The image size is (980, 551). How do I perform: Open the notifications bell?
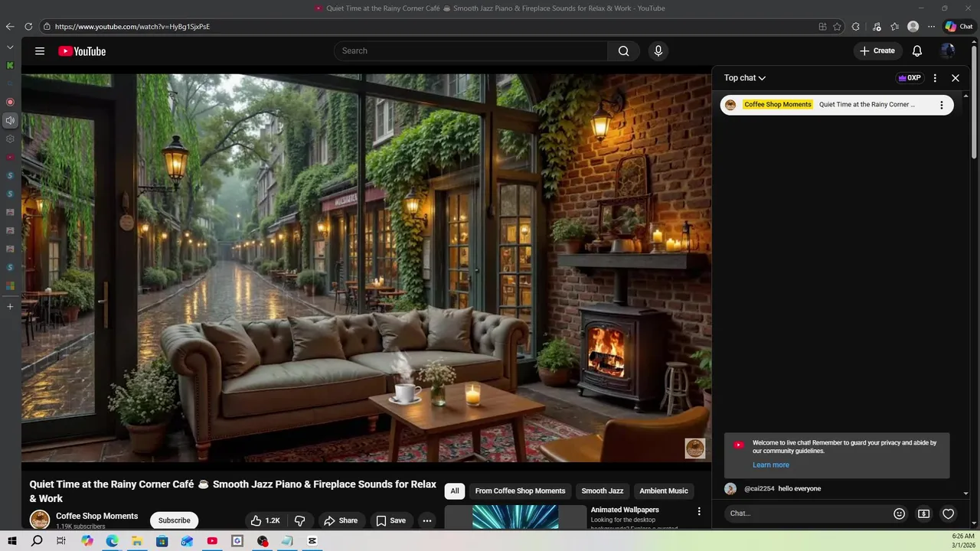916,51
